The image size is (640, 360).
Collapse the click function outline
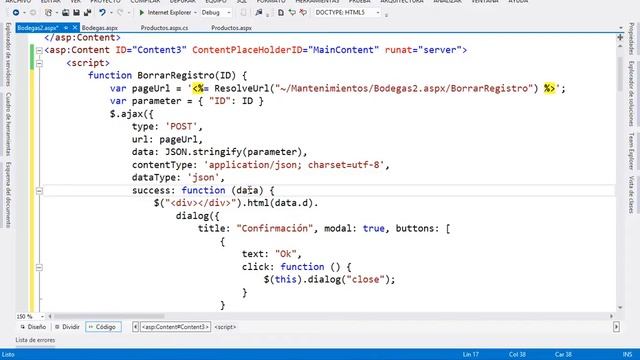39,267
